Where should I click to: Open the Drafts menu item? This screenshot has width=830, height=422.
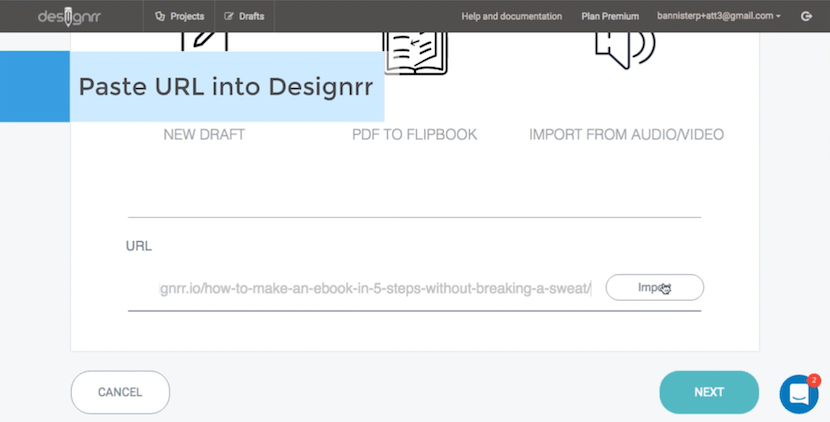[x=245, y=16]
